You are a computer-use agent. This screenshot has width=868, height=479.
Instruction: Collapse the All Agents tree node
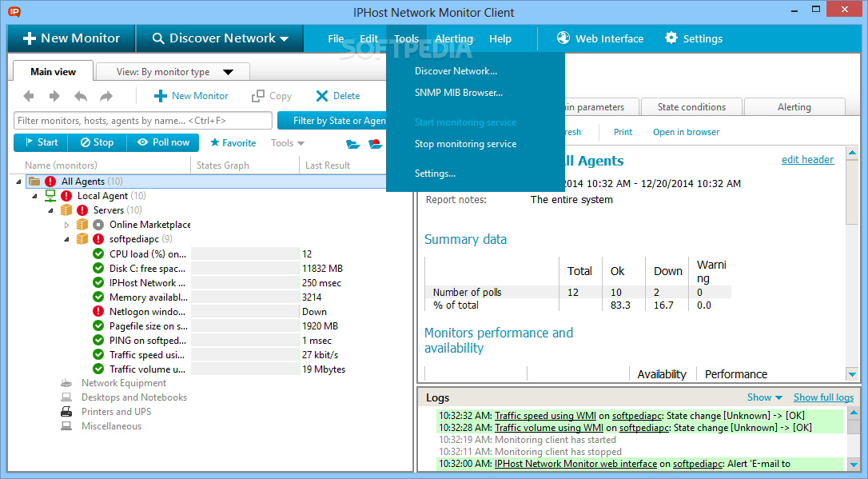(19, 181)
